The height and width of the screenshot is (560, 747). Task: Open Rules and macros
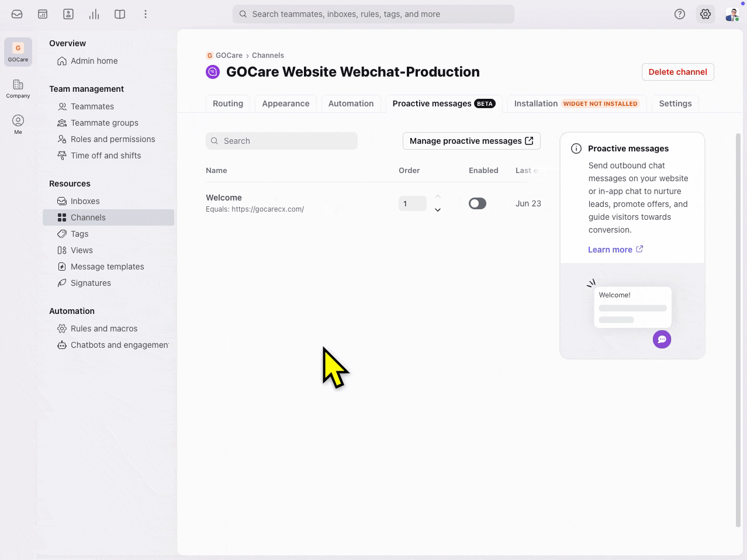[x=104, y=329]
